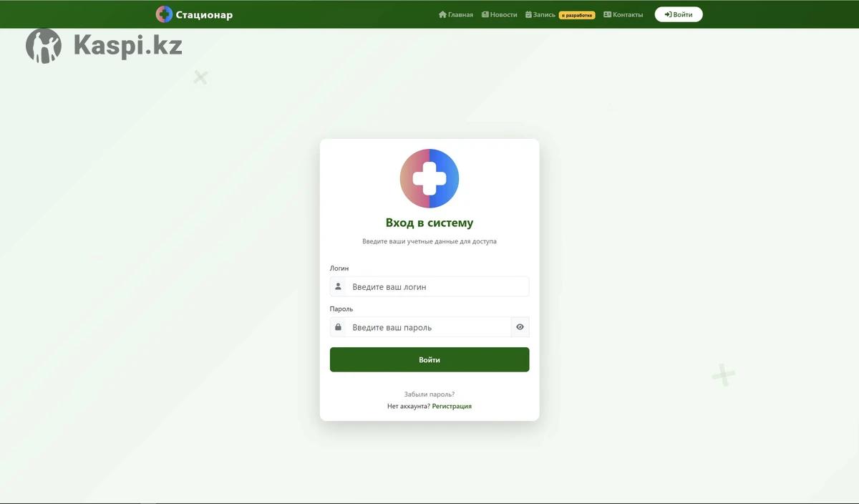Click the Kaspi.kz watermark logo icon
The width and height of the screenshot is (859, 504).
click(44, 46)
